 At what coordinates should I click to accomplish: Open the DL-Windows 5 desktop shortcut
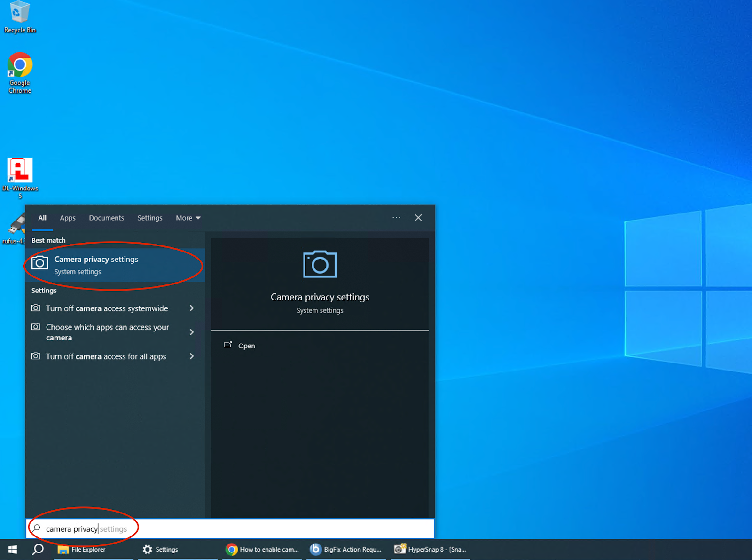pos(20,178)
